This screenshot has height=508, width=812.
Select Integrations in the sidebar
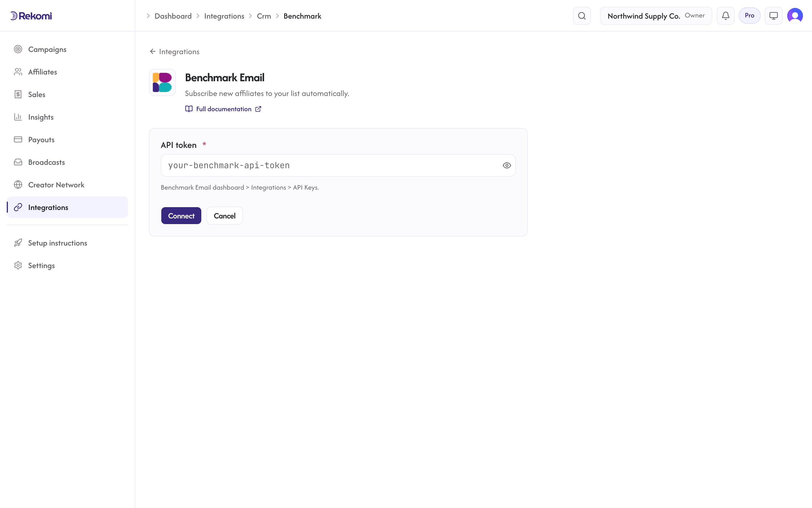coord(67,207)
